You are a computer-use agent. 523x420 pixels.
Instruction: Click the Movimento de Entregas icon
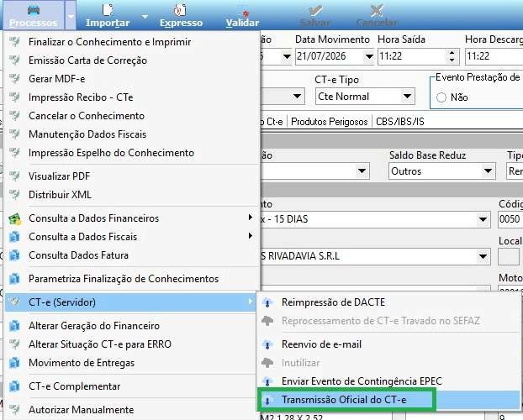pos(14,363)
